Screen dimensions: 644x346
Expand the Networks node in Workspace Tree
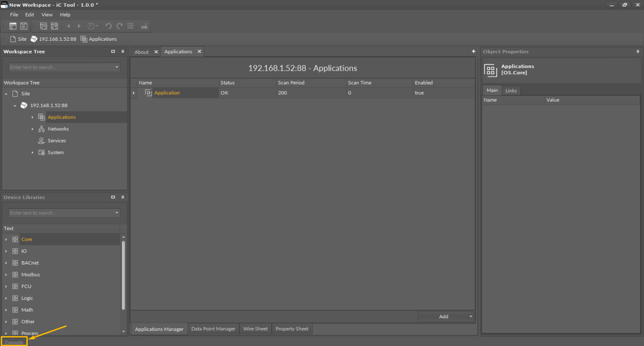[x=32, y=129]
